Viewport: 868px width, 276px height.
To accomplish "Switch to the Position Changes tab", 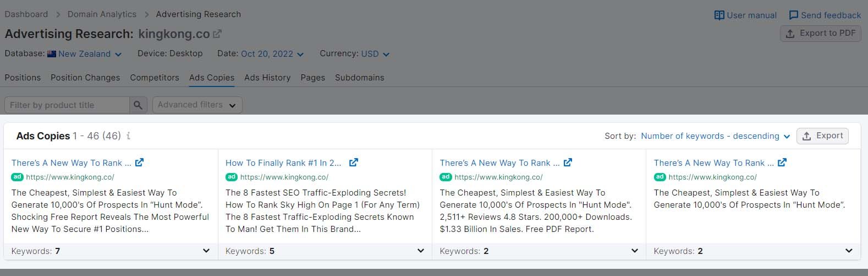I will pyautogui.click(x=85, y=78).
